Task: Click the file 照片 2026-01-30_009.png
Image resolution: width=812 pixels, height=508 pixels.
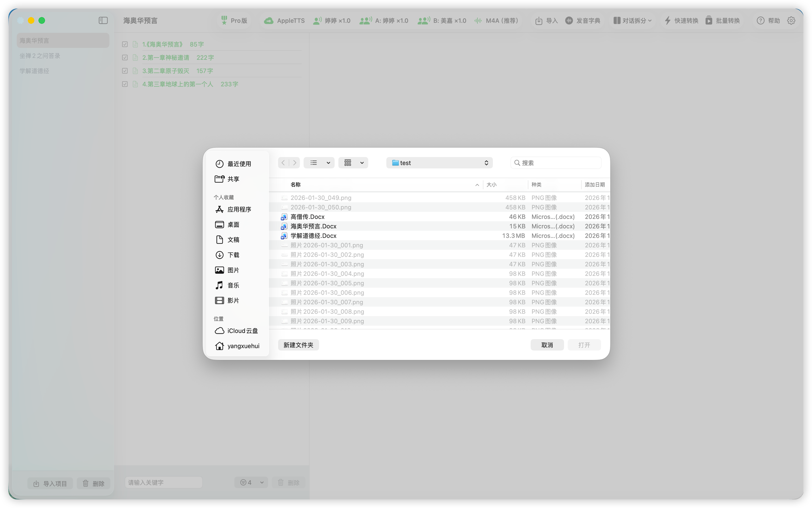Action: click(x=440, y=321)
